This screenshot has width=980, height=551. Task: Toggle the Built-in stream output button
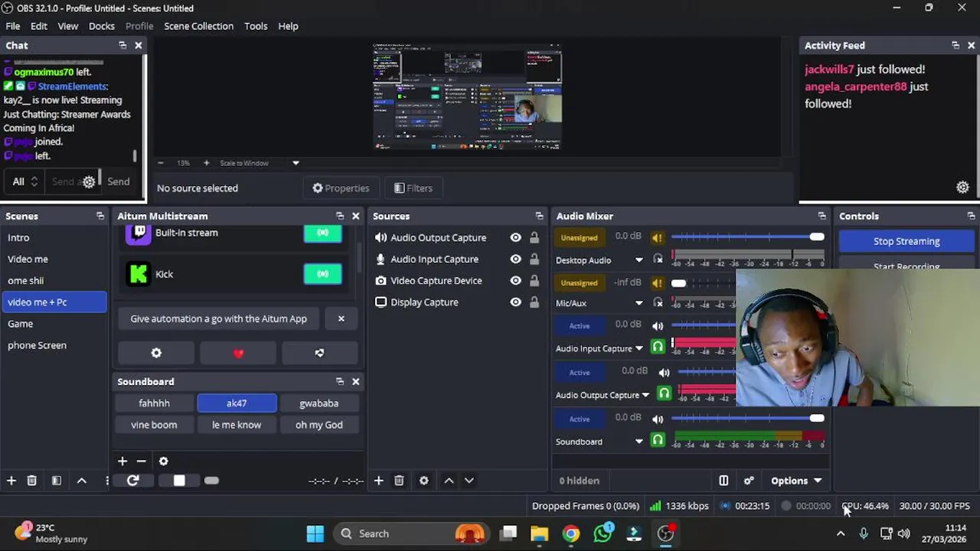[323, 233]
